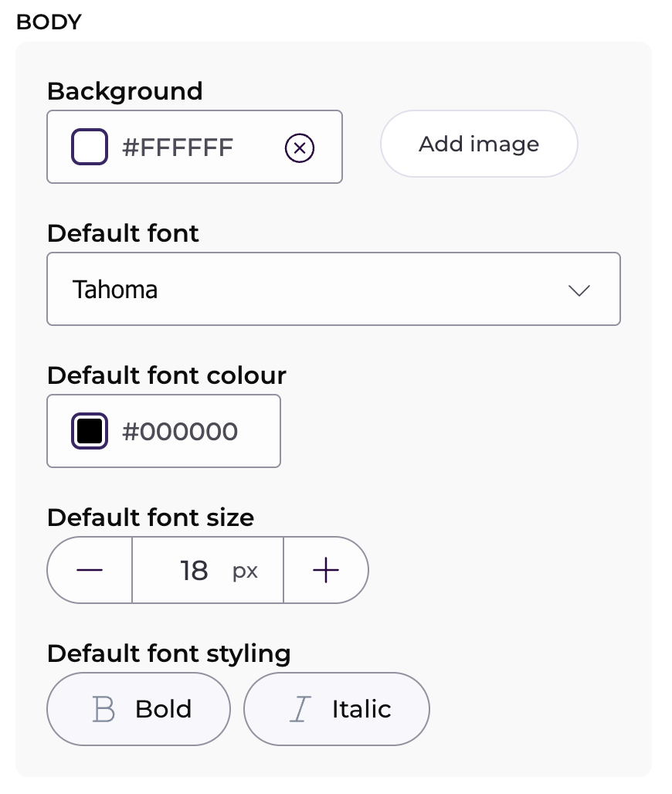The height and width of the screenshot is (794, 672).
Task: Click the Default font size label
Action: tap(151, 517)
